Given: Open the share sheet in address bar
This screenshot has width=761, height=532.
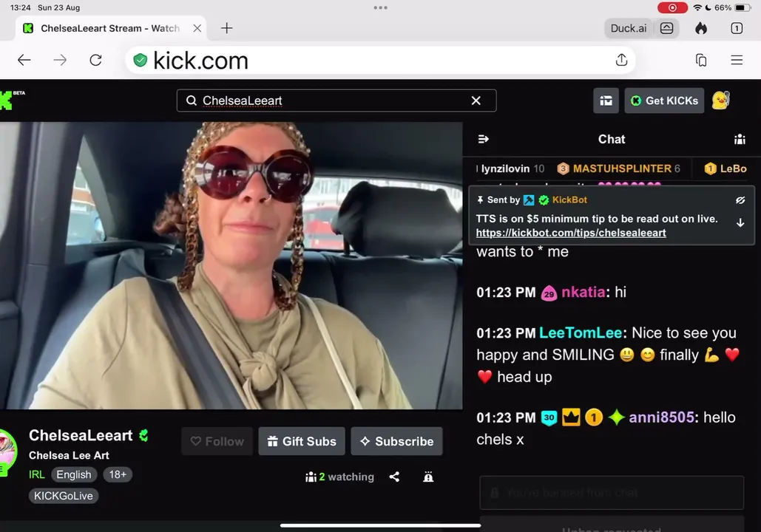Looking at the screenshot, I should tap(621, 60).
